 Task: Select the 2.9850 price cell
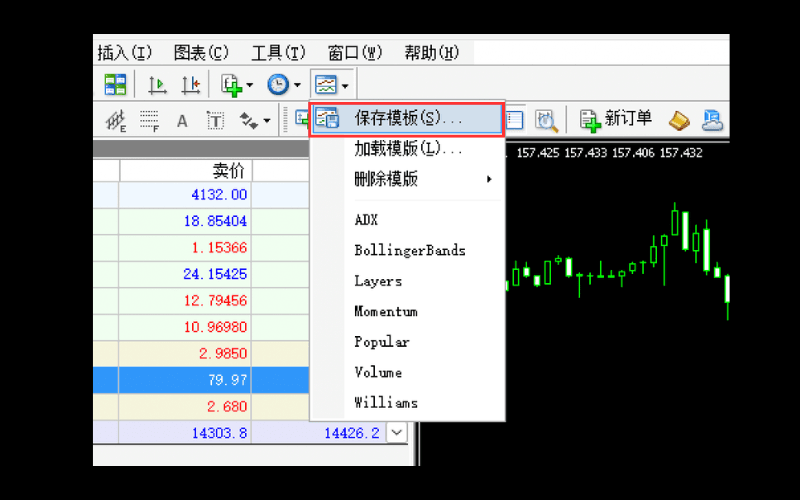point(186,354)
